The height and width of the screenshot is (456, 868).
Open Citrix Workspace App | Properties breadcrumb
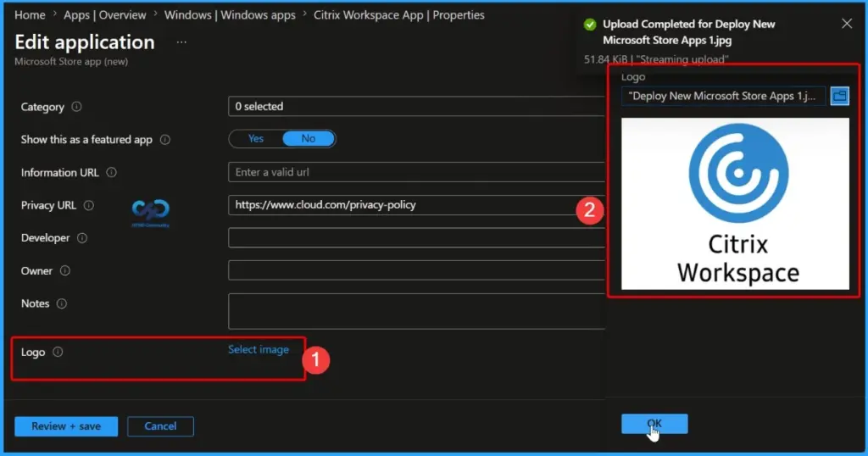point(399,15)
